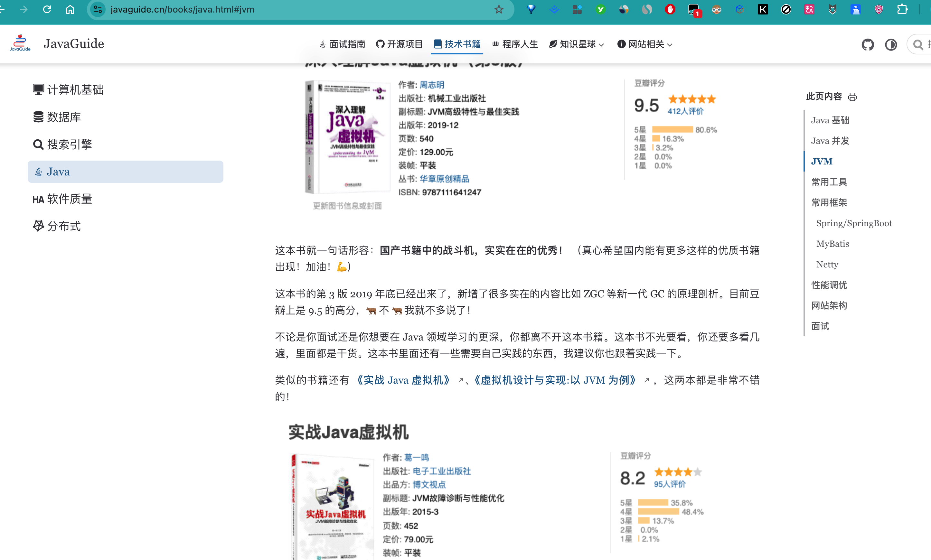The height and width of the screenshot is (560, 931).
Task: Click series name 华章原创精品
Action: coord(444,179)
